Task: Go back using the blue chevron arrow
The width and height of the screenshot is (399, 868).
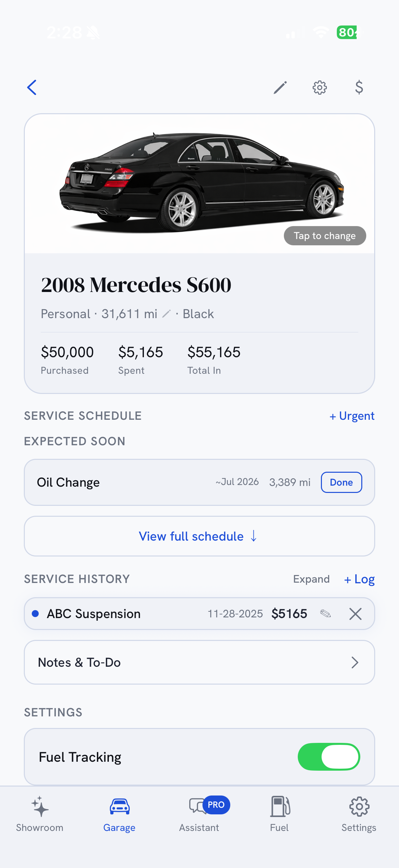Action: (x=32, y=88)
